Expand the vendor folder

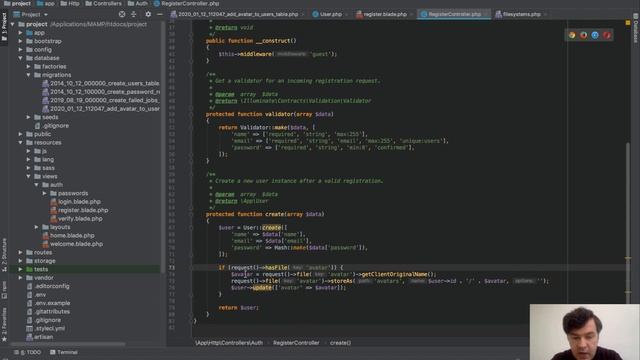pyautogui.click(x=20, y=278)
